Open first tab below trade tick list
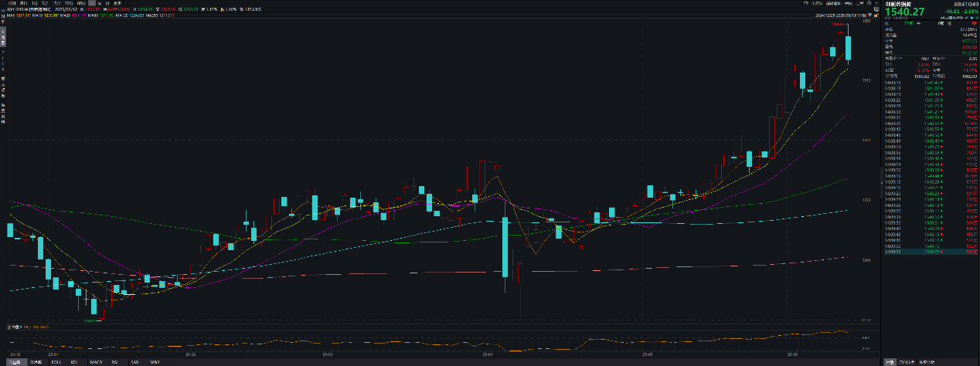The width and height of the screenshot is (980, 366). pos(890,361)
